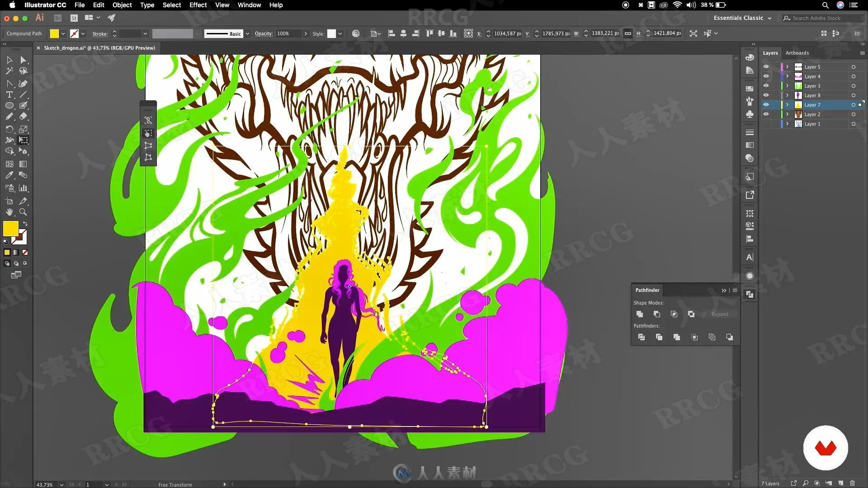Toggle visibility of Layer 2
Viewport: 868px width, 488px height.
766,114
